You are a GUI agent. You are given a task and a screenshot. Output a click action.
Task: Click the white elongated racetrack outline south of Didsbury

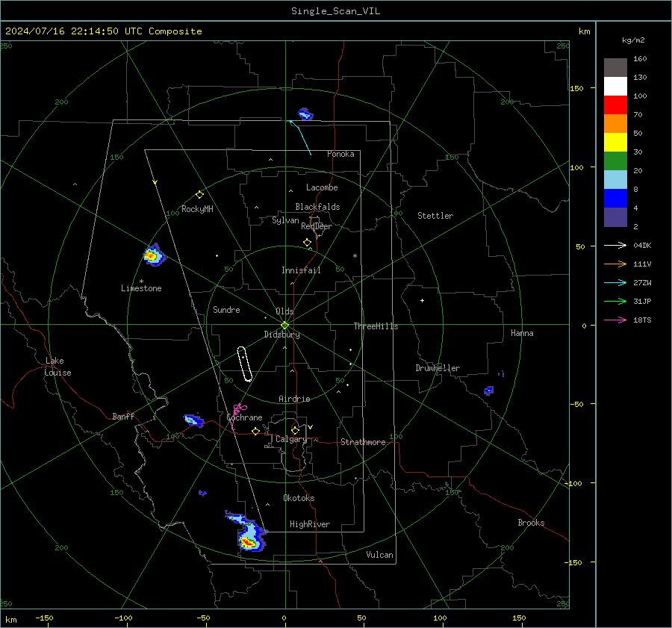click(x=245, y=364)
